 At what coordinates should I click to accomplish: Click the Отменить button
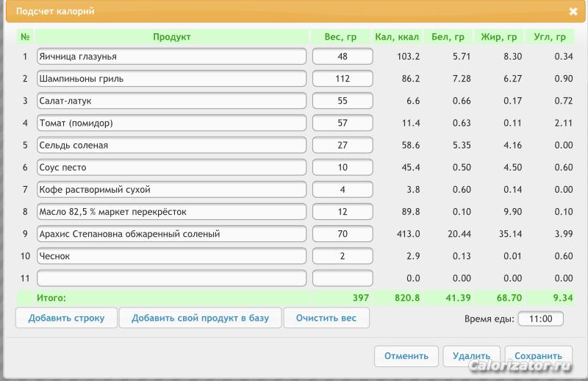pos(406,356)
